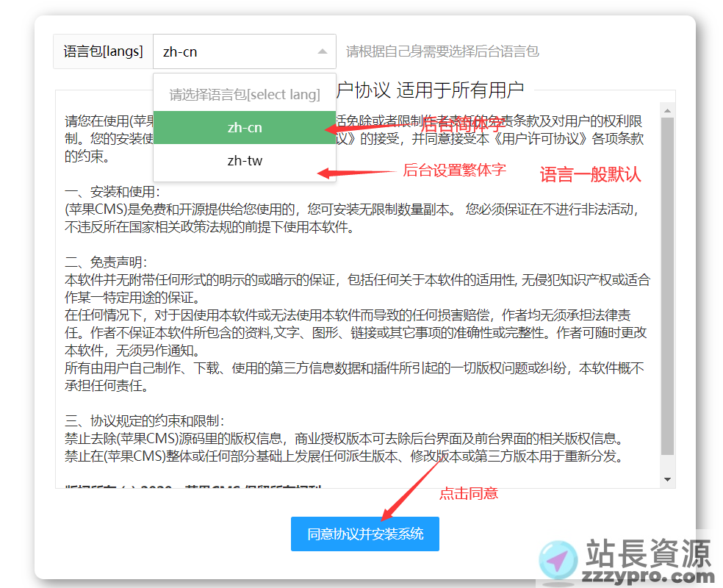Click the agreement scrollbar down arrow
Screen dimensions: 723x588
tap(667, 480)
